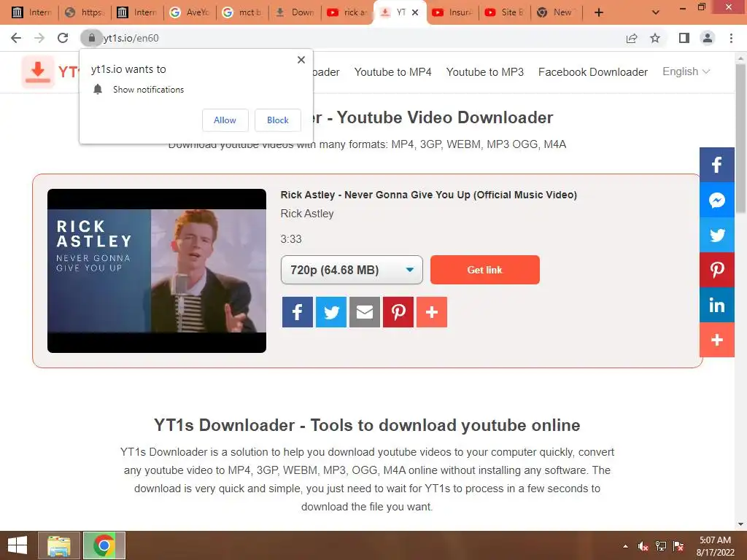Open the Facebook Downloader page
747x560 pixels.
pyautogui.click(x=592, y=72)
